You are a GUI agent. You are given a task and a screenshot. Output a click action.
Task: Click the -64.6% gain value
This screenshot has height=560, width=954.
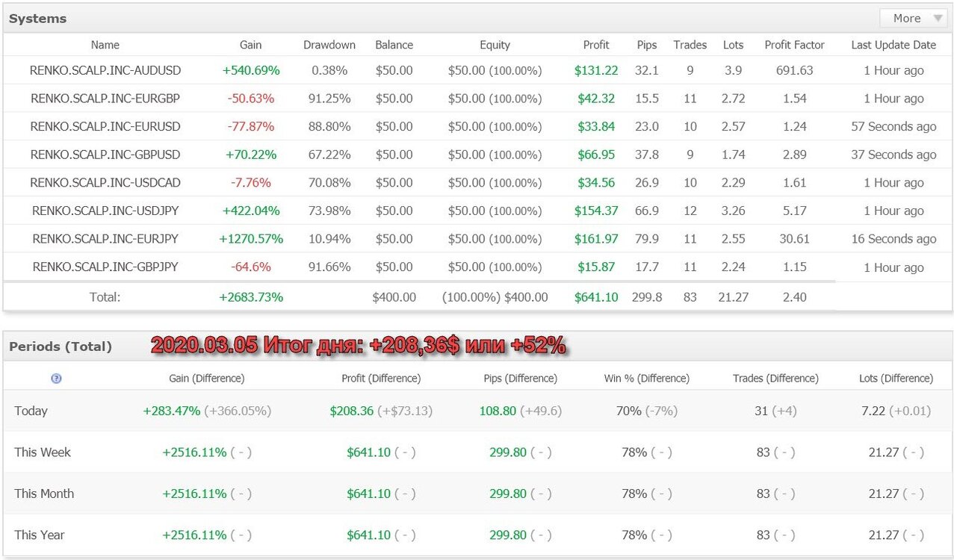point(251,267)
